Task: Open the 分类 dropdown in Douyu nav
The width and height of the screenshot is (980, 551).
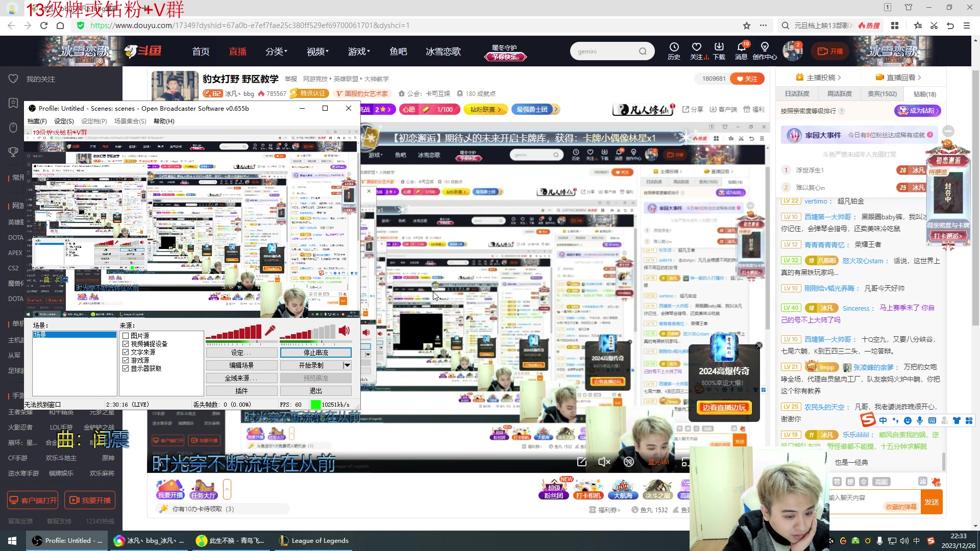Action: (276, 51)
